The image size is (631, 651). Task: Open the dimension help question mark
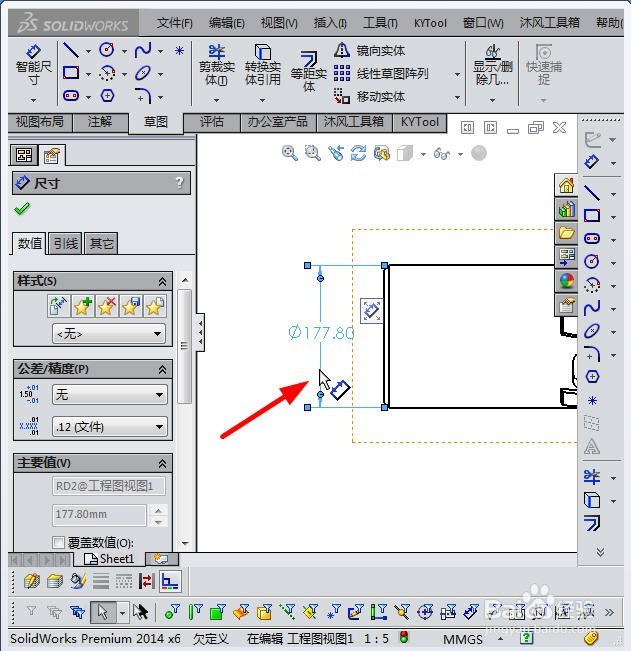click(179, 182)
